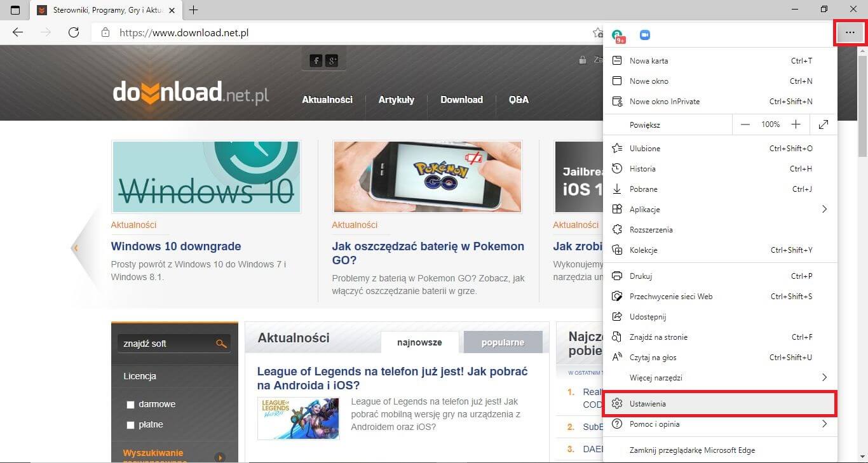868x463 pixels.
Task: Open the blue Zoom extension icon
Action: click(644, 35)
